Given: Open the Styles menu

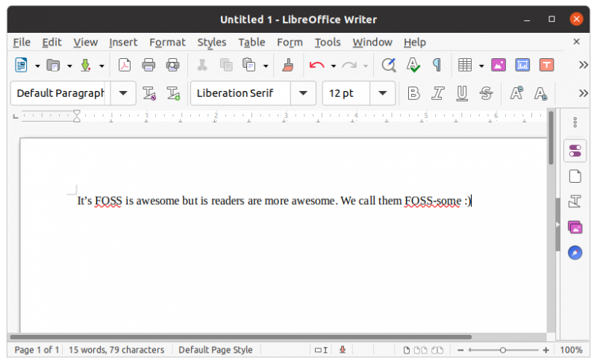Looking at the screenshot, I should 212,43.
